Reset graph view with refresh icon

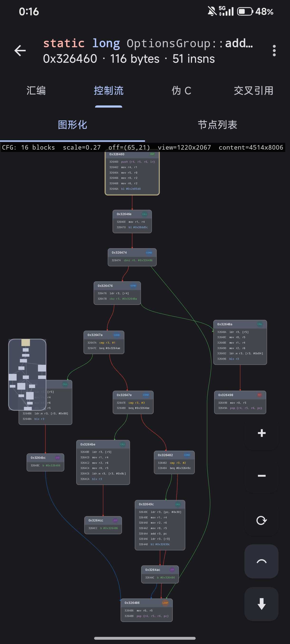[x=261, y=521]
